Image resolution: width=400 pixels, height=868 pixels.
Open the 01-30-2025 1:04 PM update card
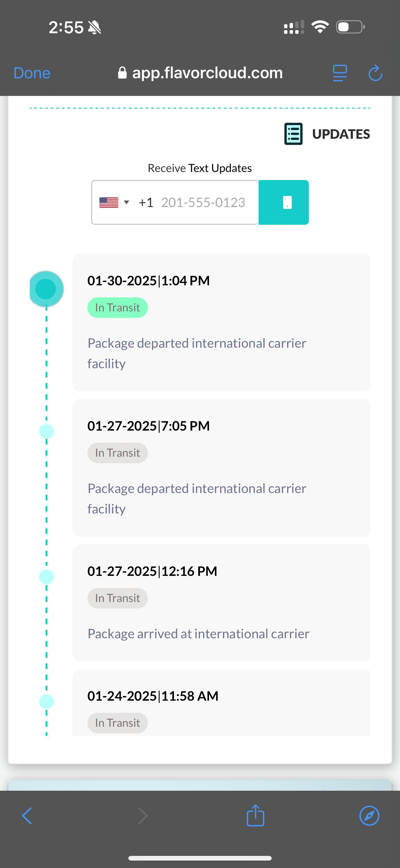[221, 323]
